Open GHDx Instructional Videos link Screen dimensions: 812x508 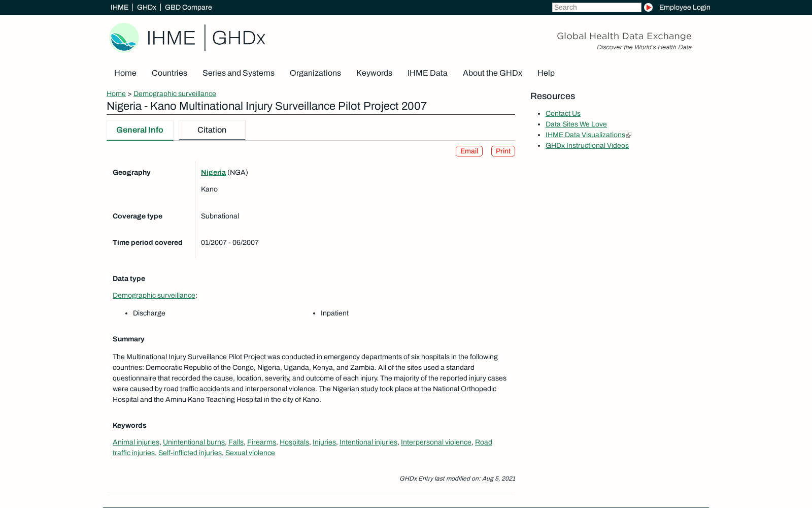[x=587, y=145]
